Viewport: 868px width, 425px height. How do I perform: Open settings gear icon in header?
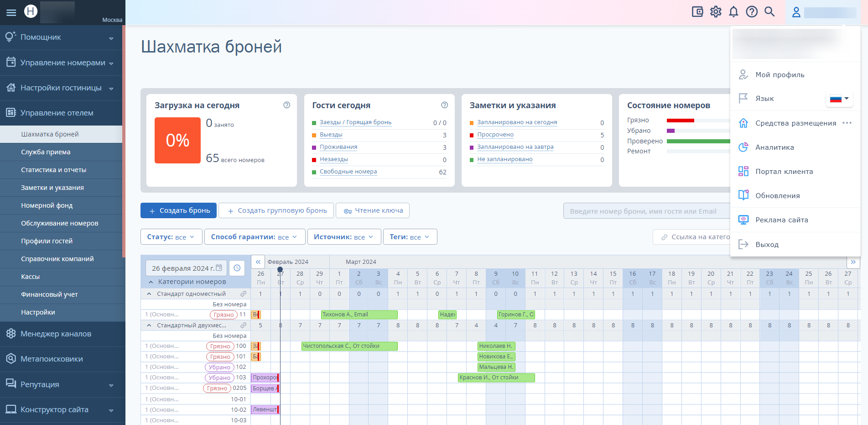[x=716, y=12]
